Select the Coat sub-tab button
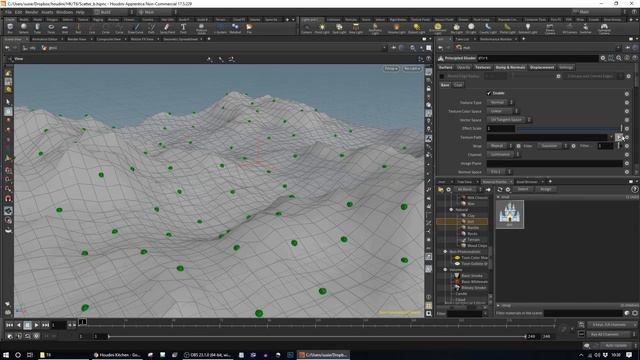The height and width of the screenshot is (360, 640). [458, 85]
